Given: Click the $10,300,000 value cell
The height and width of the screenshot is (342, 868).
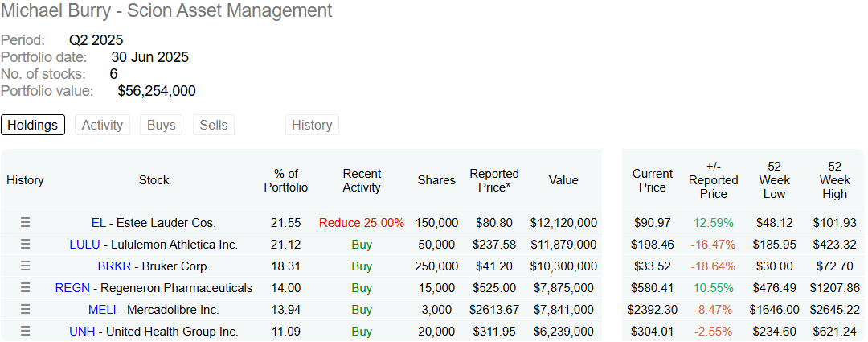Looking at the screenshot, I should coord(563,266).
